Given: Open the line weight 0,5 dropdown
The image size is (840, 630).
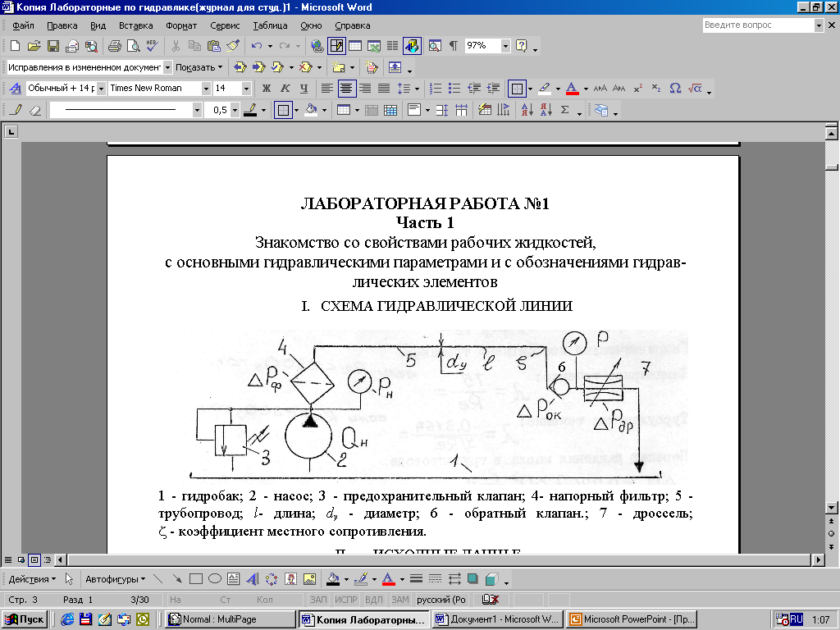Looking at the screenshot, I should [x=235, y=110].
